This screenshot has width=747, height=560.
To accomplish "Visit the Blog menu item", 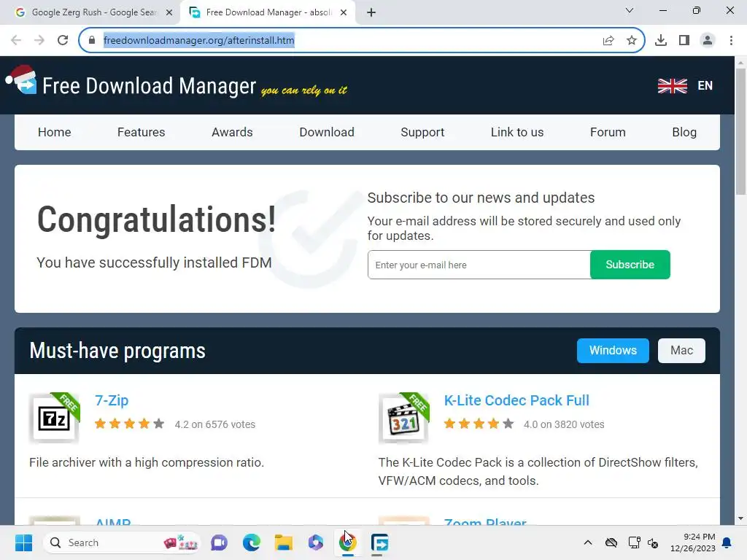I will click(684, 133).
